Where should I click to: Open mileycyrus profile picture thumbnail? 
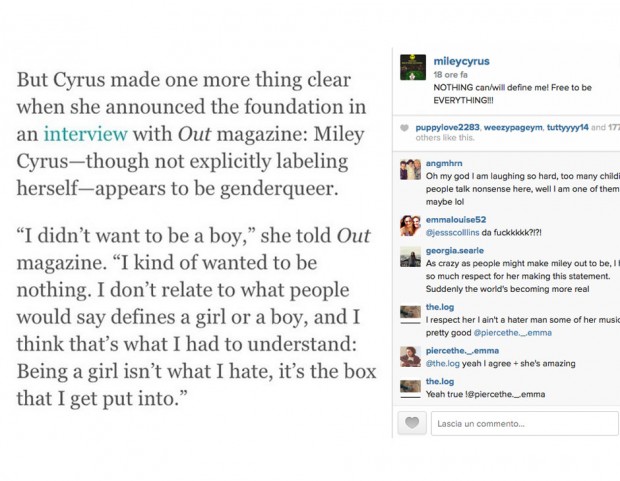click(413, 67)
